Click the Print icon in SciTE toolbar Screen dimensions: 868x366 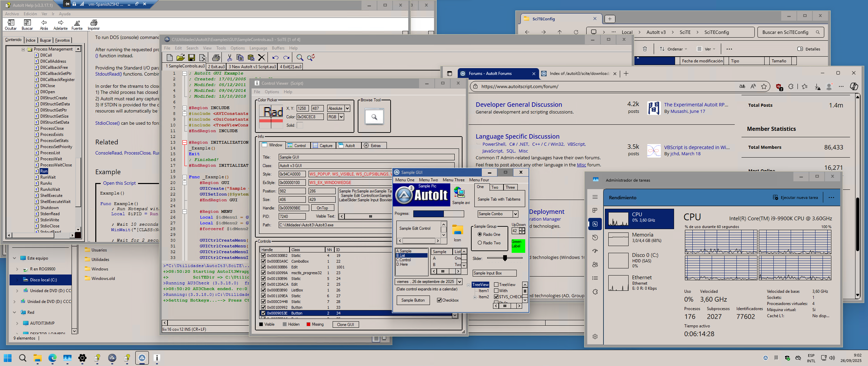[x=216, y=58]
